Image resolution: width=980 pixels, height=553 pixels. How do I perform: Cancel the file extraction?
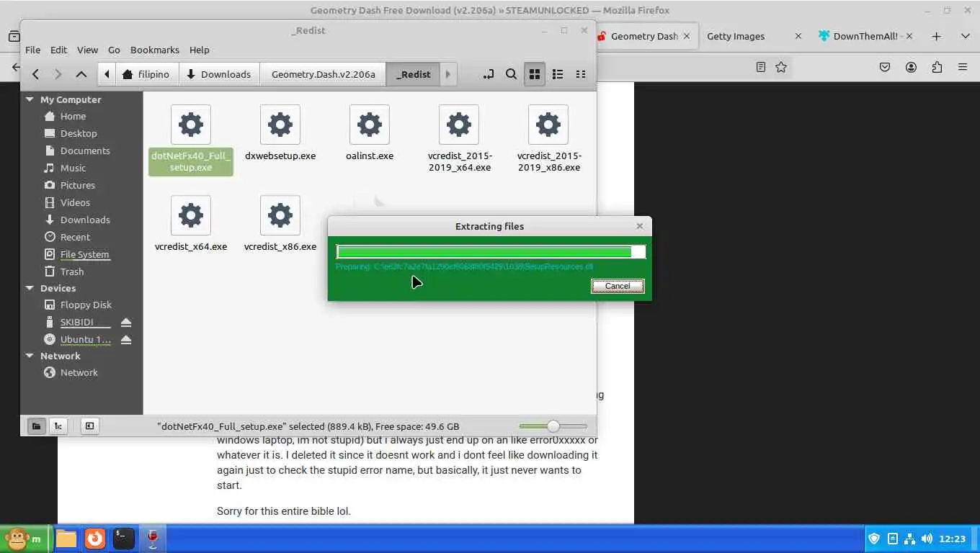click(618, 286)
